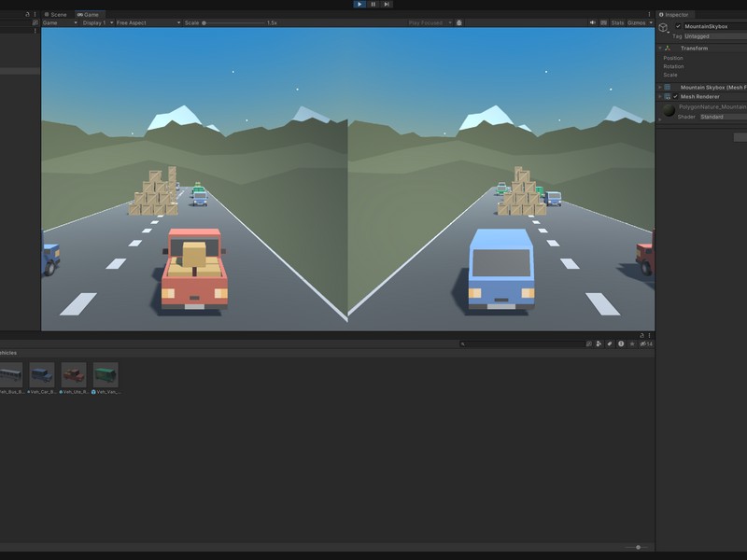Click the Position label in the Transform component
The image size is (747, 560).
673,58
